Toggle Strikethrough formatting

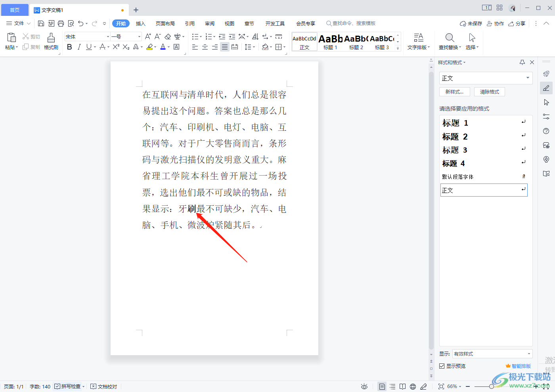102,47
